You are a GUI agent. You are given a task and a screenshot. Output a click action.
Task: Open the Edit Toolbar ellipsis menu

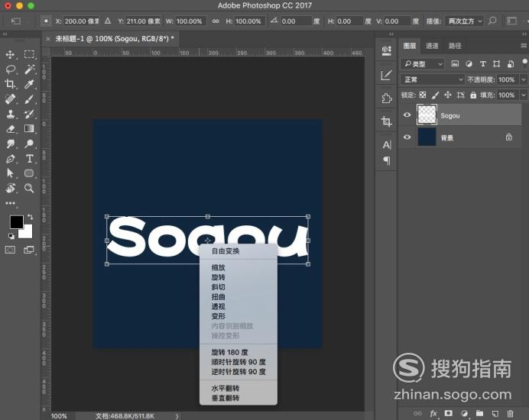click(x=10, y=203)
